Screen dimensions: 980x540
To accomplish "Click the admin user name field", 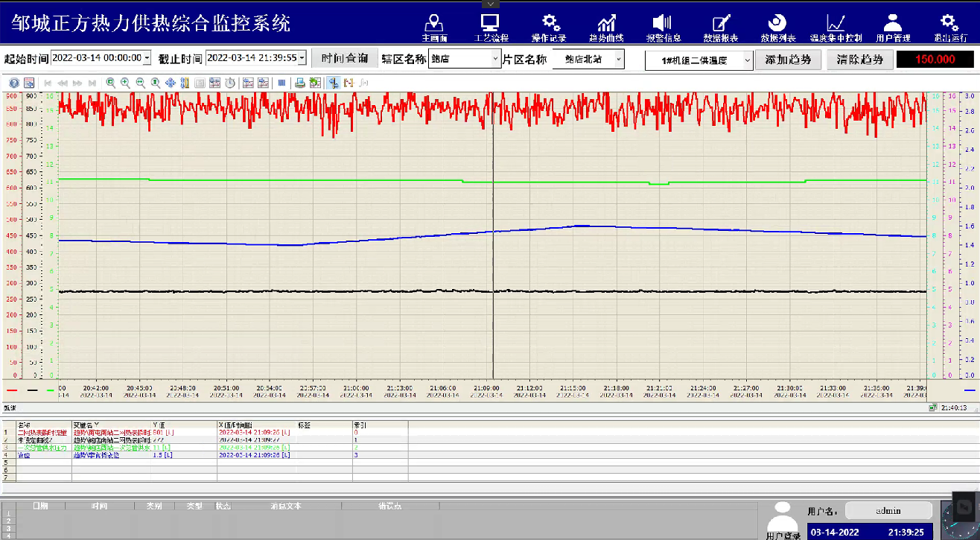I will pyautogui.click(x=888, y=511).
